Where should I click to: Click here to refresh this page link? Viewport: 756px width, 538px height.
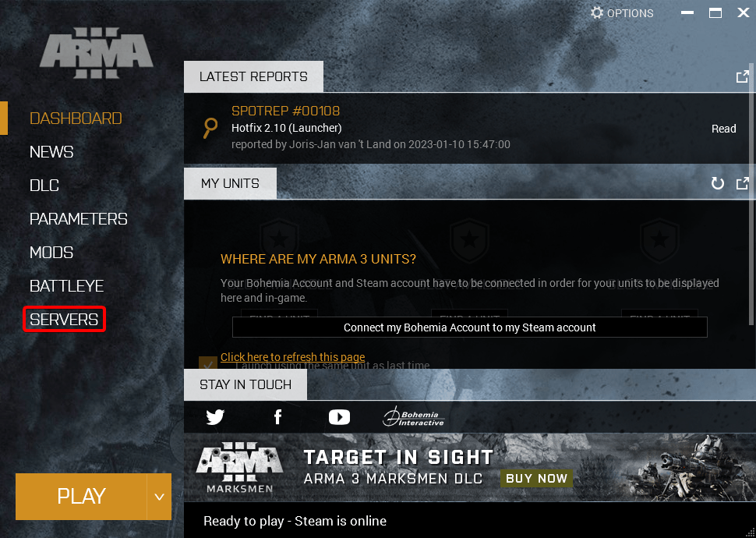point(292,356)
